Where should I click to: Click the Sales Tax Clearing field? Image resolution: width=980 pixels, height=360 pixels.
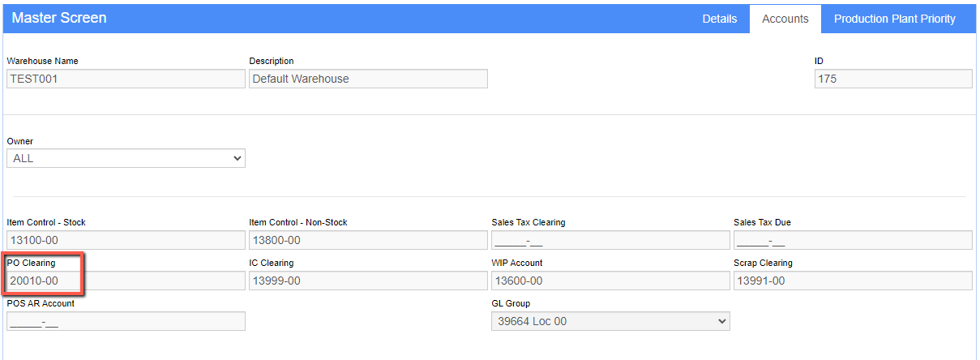coord(610,240)
